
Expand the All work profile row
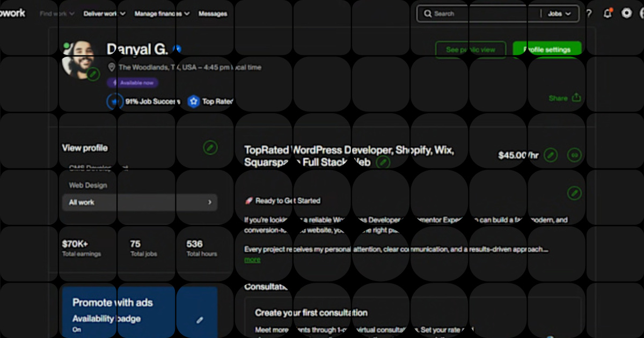tap(140, 202)
